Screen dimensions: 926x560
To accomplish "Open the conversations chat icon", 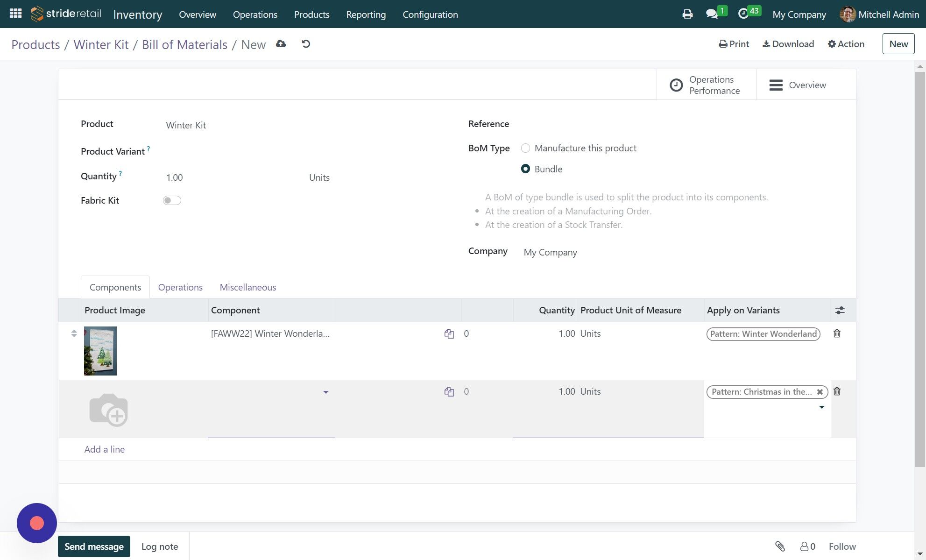I will [712, 14].
